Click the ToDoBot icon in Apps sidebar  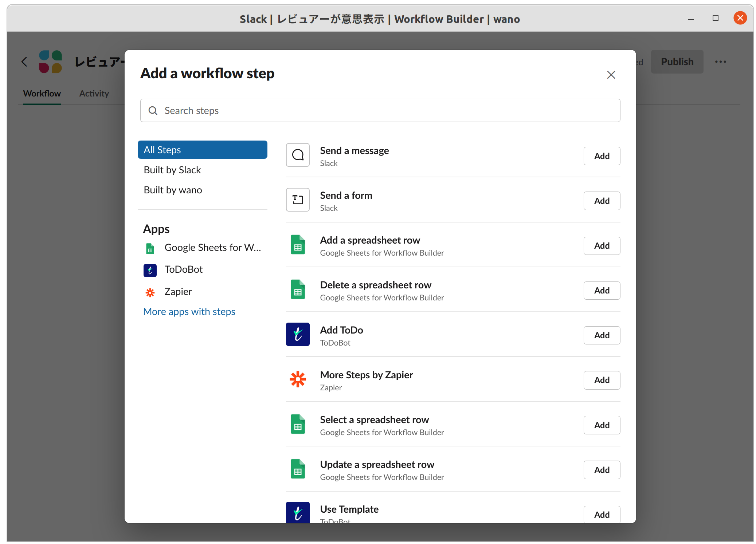(150, 270)
